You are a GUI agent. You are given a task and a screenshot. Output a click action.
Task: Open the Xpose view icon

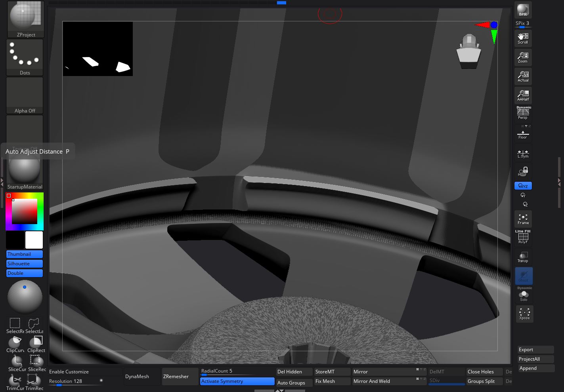click(x=524, y=314)
